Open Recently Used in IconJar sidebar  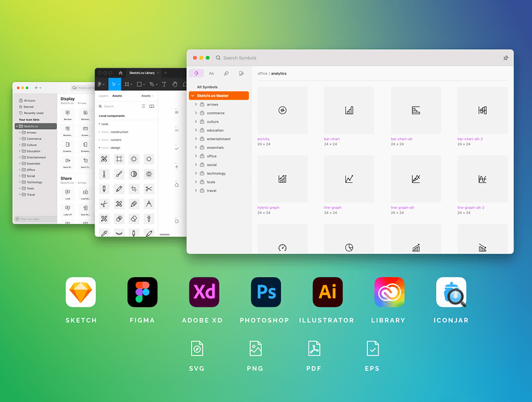33,113
